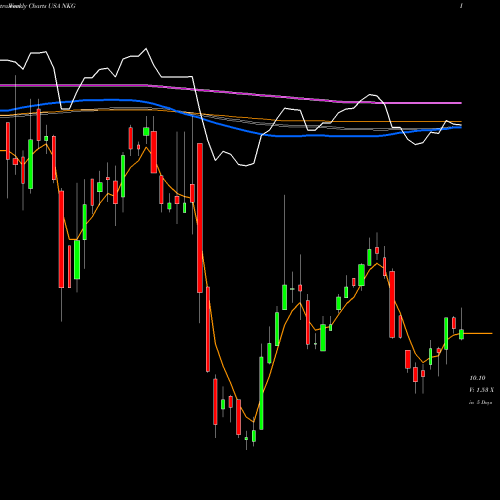
Task: Click the 'Charts USA NKG' title text
Action: (51, 6)
